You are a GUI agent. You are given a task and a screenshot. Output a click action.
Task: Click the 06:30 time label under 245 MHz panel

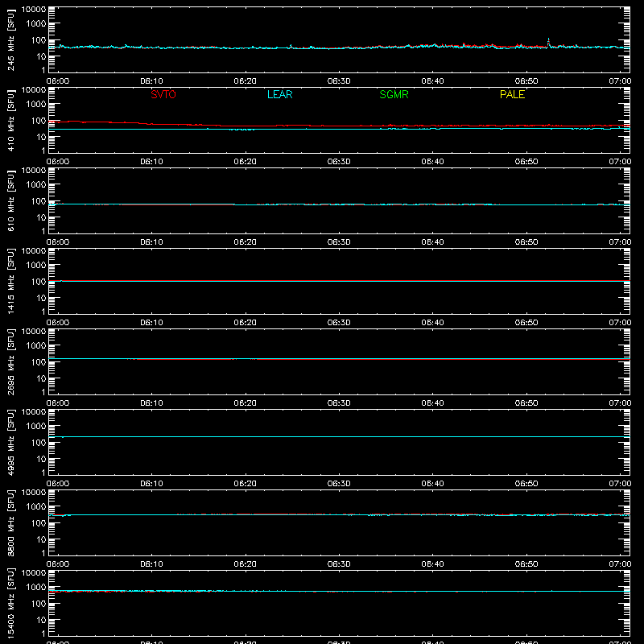point(339,81)
